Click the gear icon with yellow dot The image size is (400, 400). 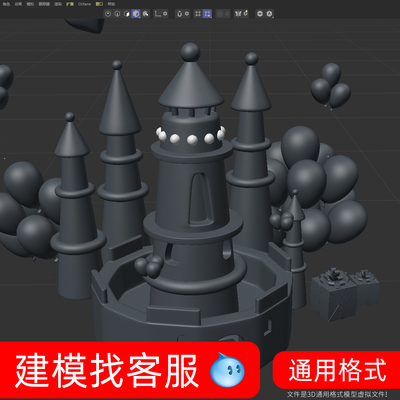tap(246, 14)
